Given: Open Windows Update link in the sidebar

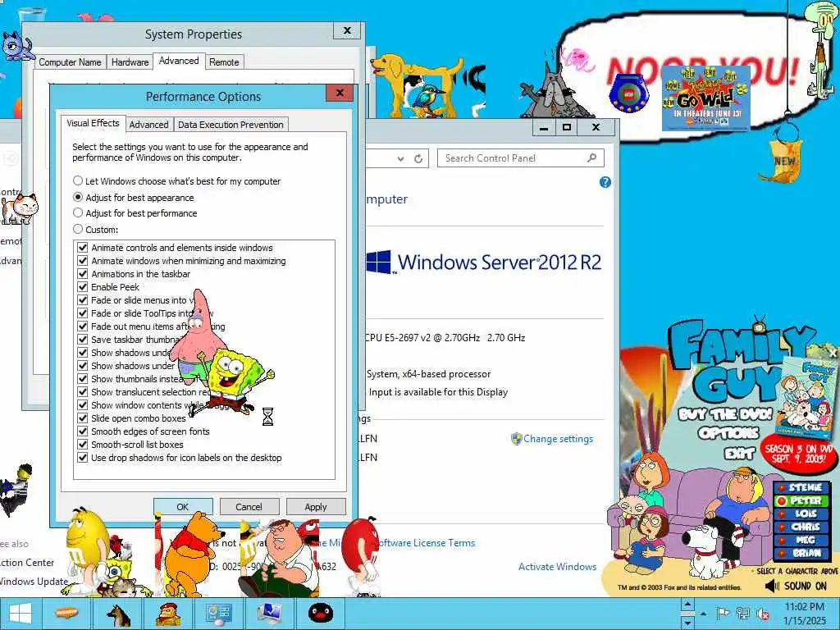Looking at the screenshot, I should (x=34, y=582).
